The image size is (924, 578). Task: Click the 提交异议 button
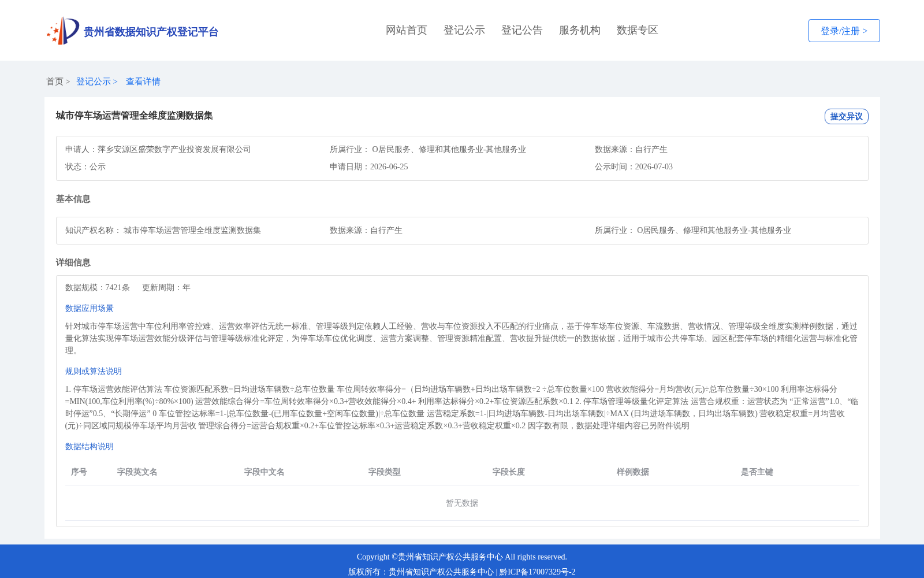tap(847, 116)
